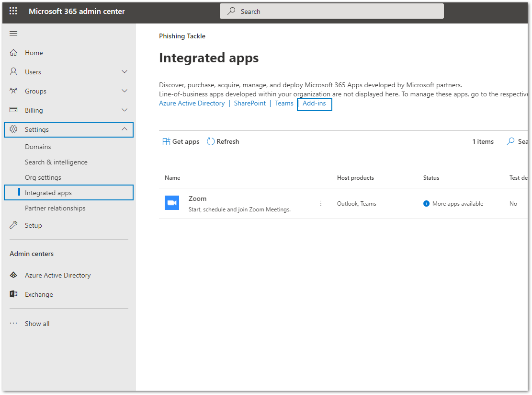The height and width of the screenshot is (395, 532).
Task: Open the app launcher waffle icon
Action: pos(13,11)
